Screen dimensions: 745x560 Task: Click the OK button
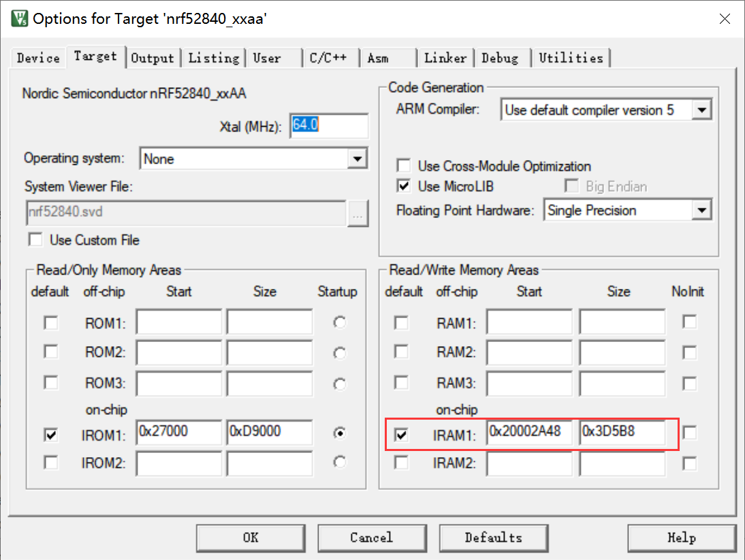[251, 538]
